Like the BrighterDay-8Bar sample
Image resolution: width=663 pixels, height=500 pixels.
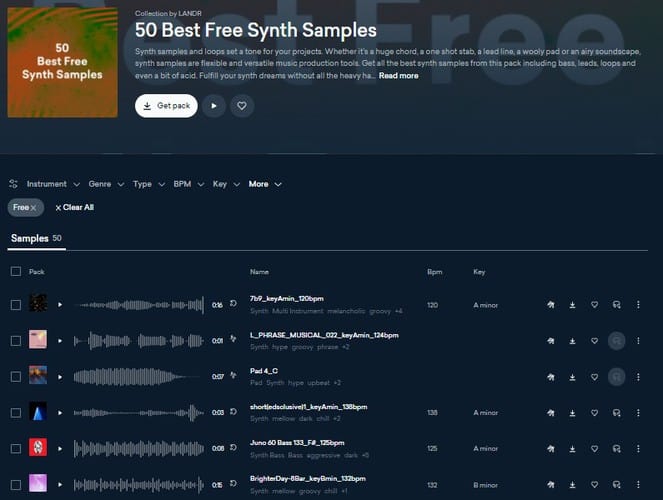click(x=595, y=484)
